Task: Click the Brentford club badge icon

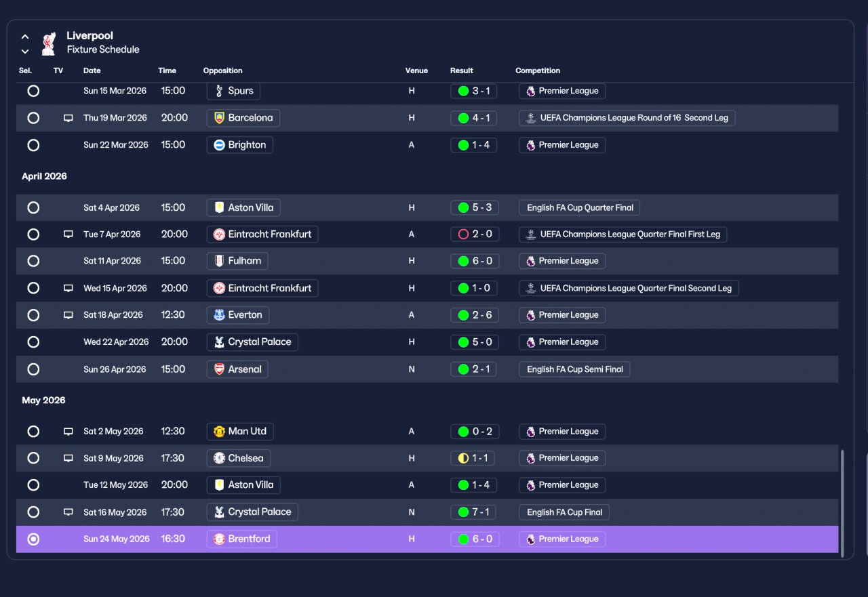Action: 219,539
